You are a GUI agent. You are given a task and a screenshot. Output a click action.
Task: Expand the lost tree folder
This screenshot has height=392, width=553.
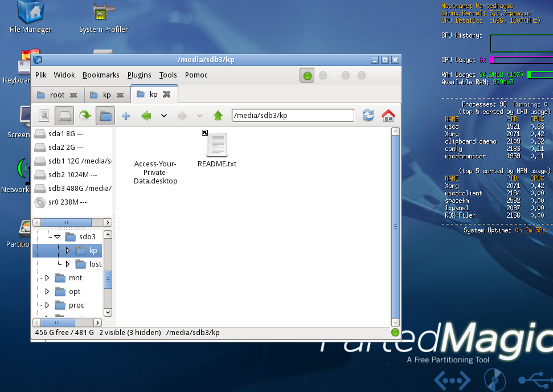click(67, 264)
